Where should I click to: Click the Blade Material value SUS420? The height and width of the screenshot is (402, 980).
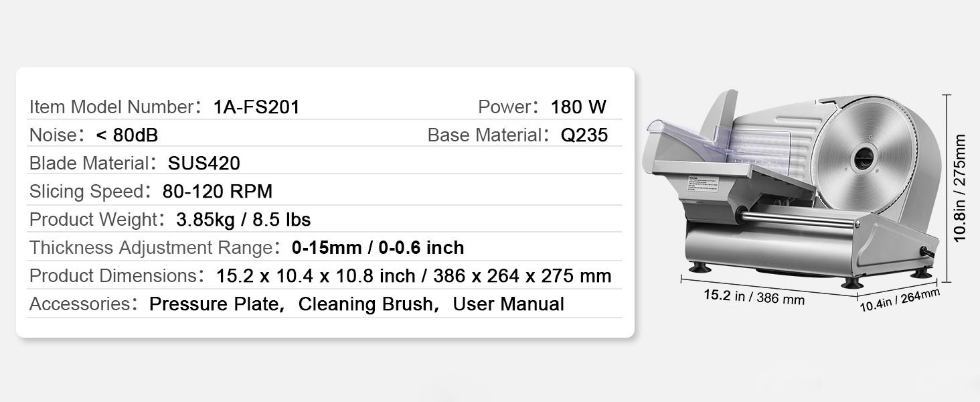tap(203, 163)
